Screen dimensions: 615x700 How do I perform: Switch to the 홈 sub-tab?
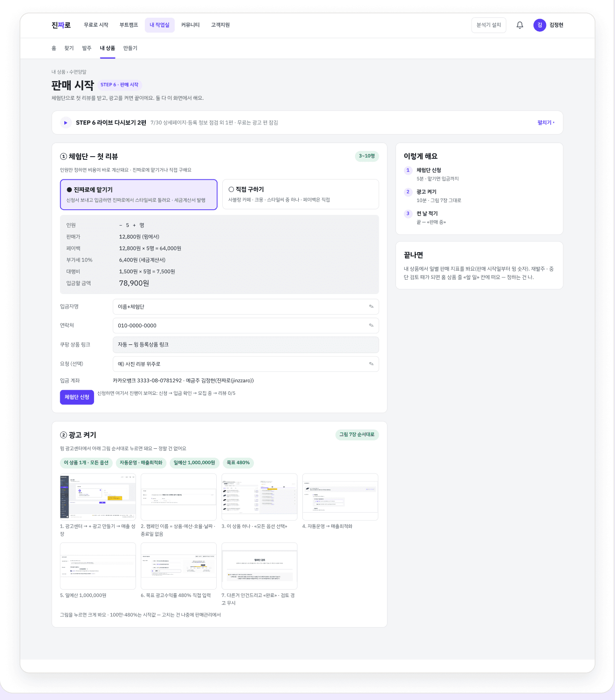(54, 48)
